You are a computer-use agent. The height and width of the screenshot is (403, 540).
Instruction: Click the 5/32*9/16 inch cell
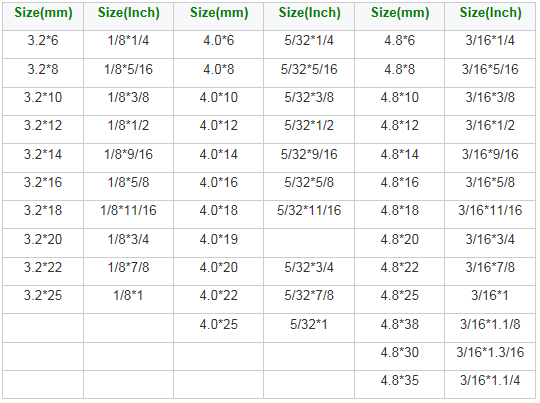tap(309, 158)
